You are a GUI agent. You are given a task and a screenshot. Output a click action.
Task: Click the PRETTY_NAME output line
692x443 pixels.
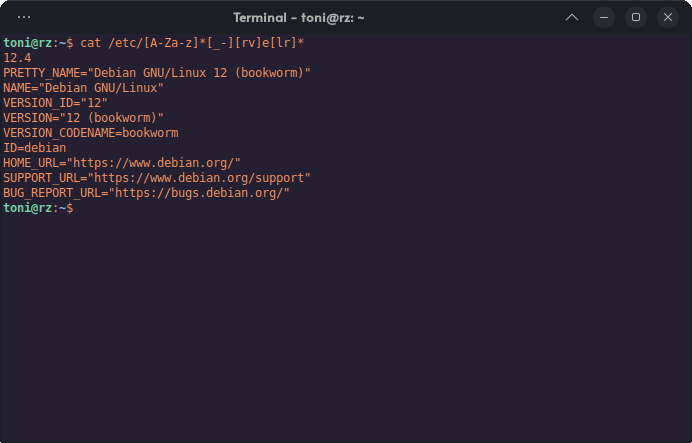[157, 73]
